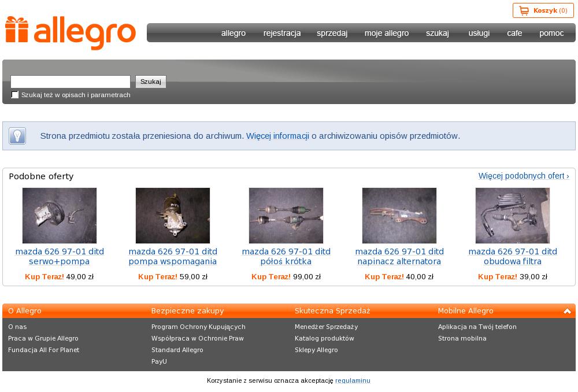Open Sklepy Allegro footer link
This screenshot has height=392, width=578.
(316, 350)
